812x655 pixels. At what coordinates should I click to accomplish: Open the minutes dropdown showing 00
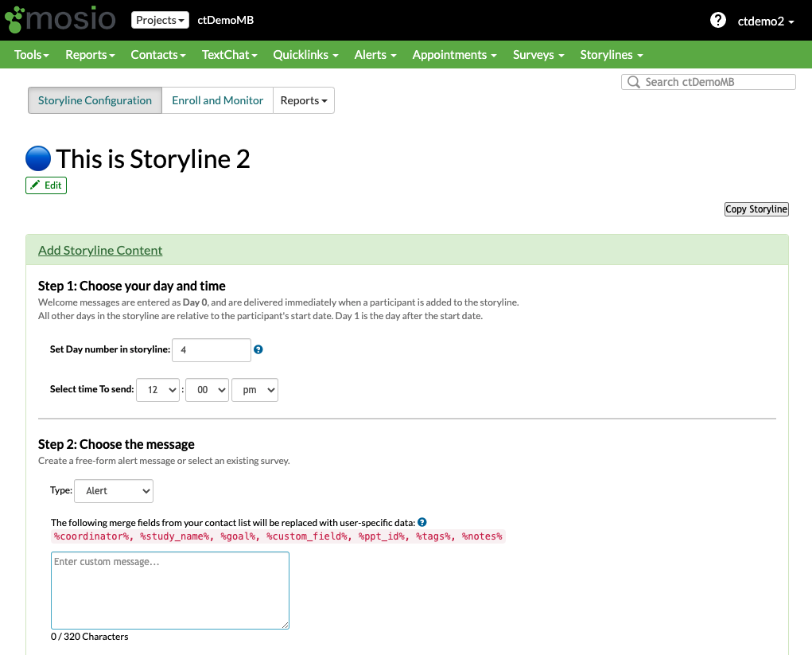(x=207, y=390)
